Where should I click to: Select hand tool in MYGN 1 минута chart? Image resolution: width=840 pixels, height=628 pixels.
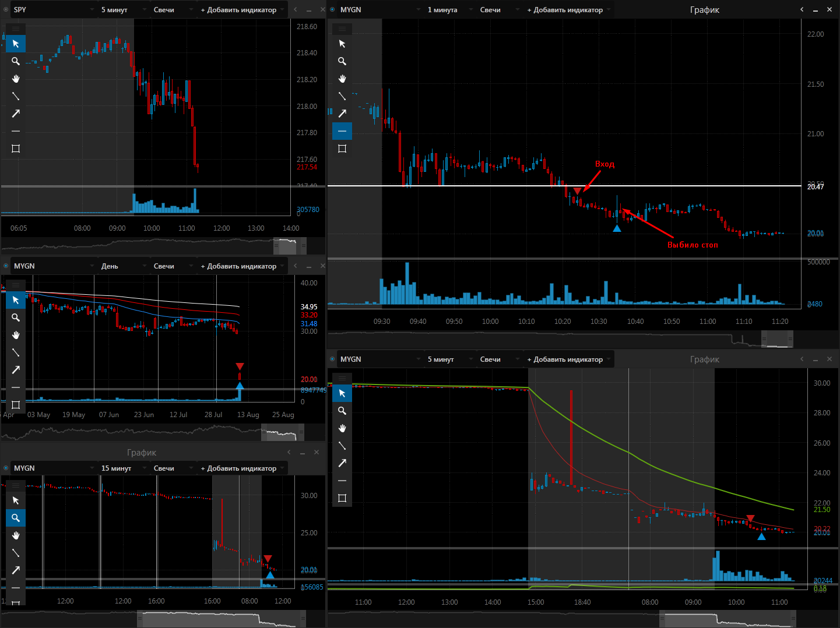(342, 79)
